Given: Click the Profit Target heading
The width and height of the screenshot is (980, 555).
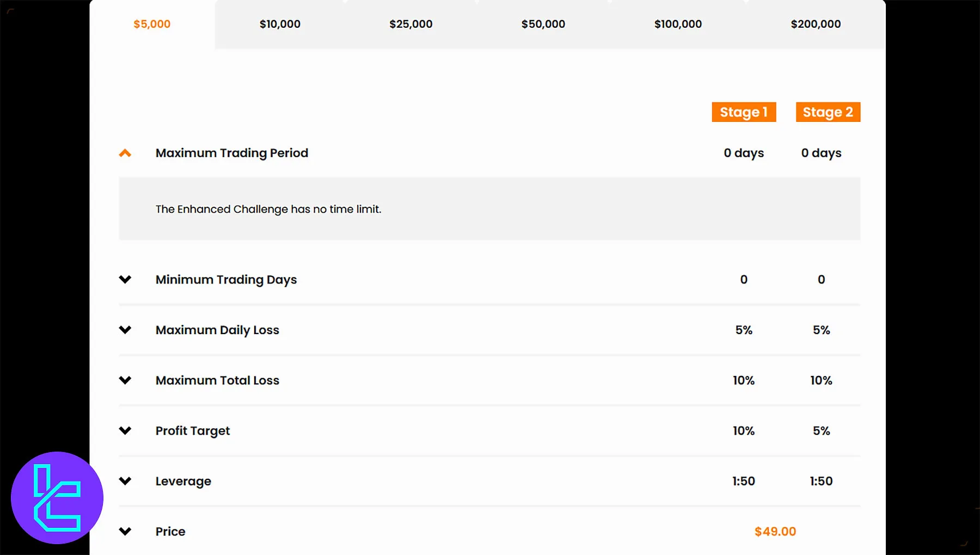Looking at the screenshot, I should pos(193,431).
